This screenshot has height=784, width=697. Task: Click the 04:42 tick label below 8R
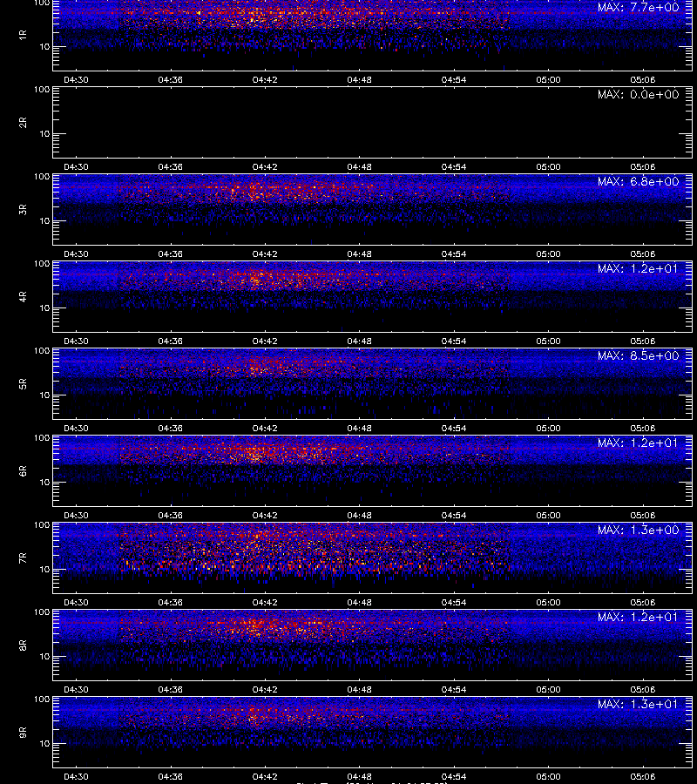(265, 690)
